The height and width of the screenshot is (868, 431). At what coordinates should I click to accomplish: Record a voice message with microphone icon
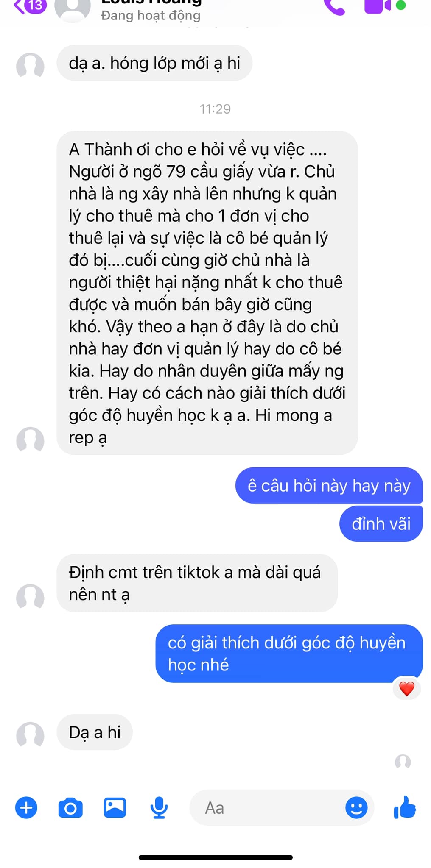tap(160, 808)
